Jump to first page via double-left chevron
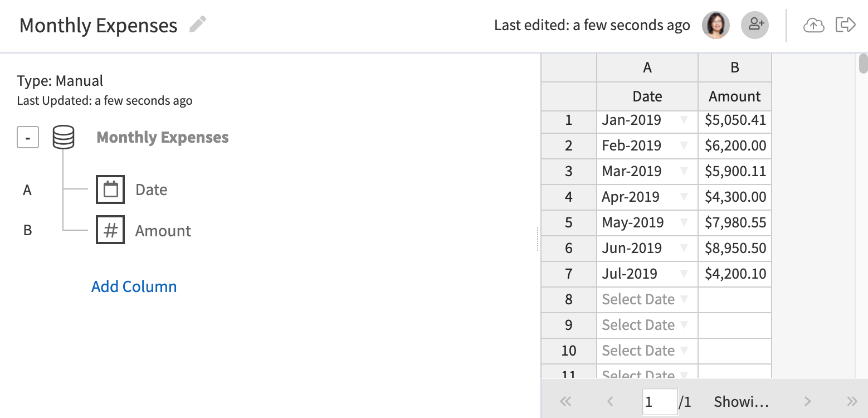 (x=565, y=401)
